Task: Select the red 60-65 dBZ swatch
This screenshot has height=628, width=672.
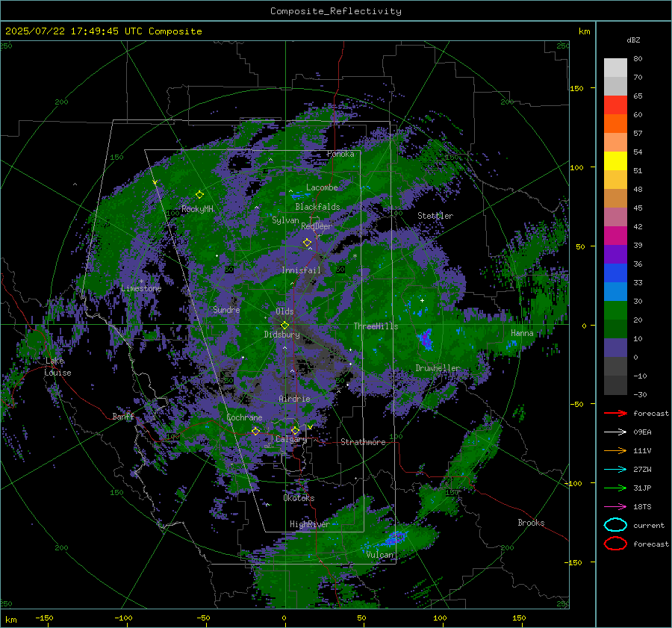Action: (x=615, y=105)
